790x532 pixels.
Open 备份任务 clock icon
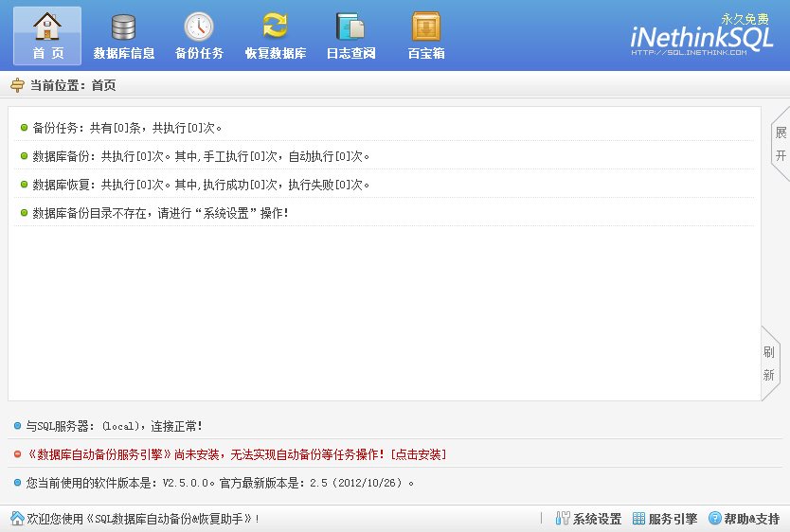tap(199, 27)
